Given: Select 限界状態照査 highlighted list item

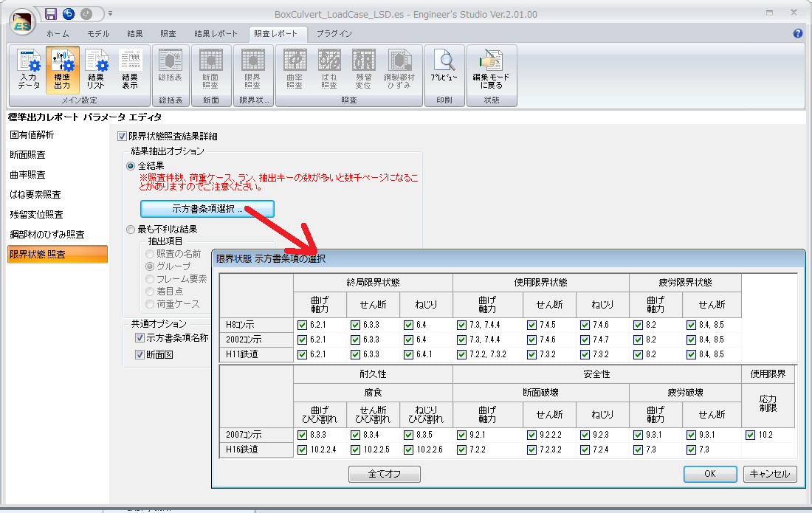Looking at the screenshot, I should click(57, 254).
